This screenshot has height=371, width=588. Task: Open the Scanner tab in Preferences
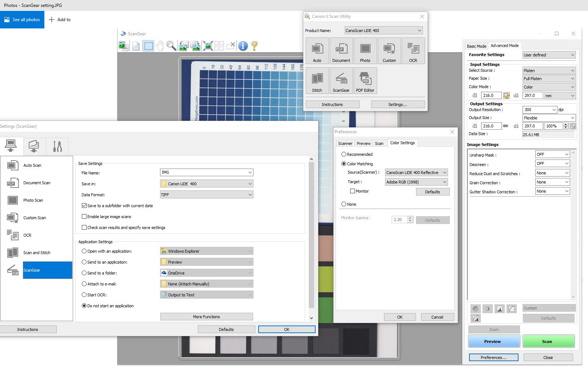tap(345, 143)
